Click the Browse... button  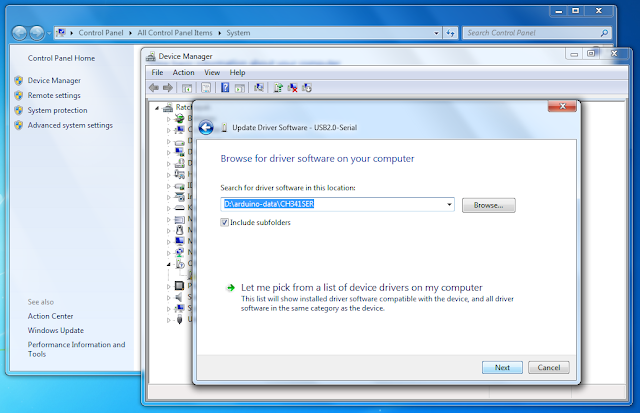(489, 205)
